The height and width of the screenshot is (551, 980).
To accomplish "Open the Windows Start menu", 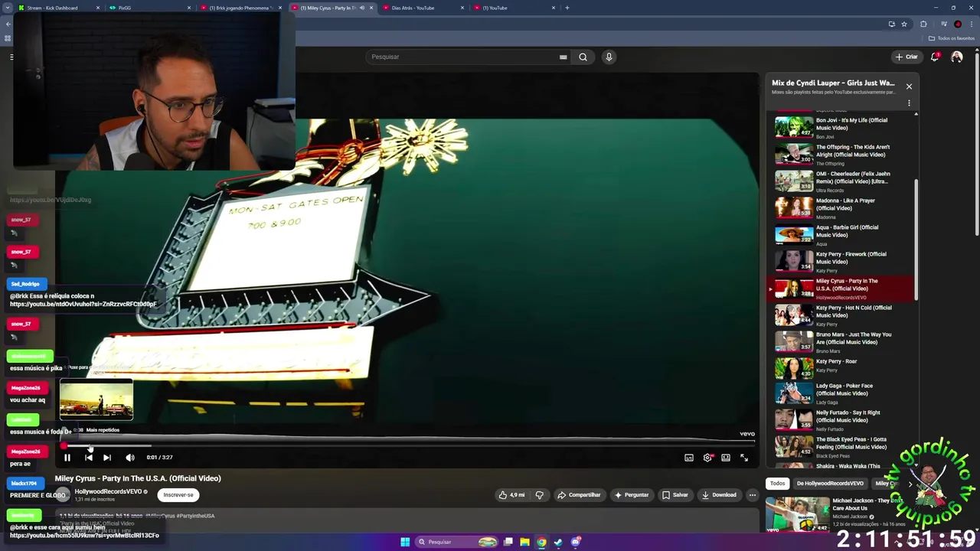I will pyautogui.click(x=405, y=542).
